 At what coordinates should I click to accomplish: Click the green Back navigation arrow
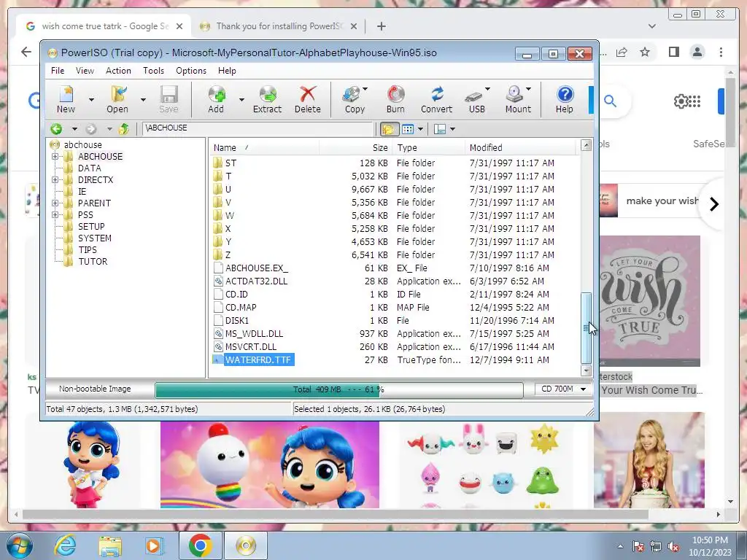pyautogui.click(x=56, y=128)
